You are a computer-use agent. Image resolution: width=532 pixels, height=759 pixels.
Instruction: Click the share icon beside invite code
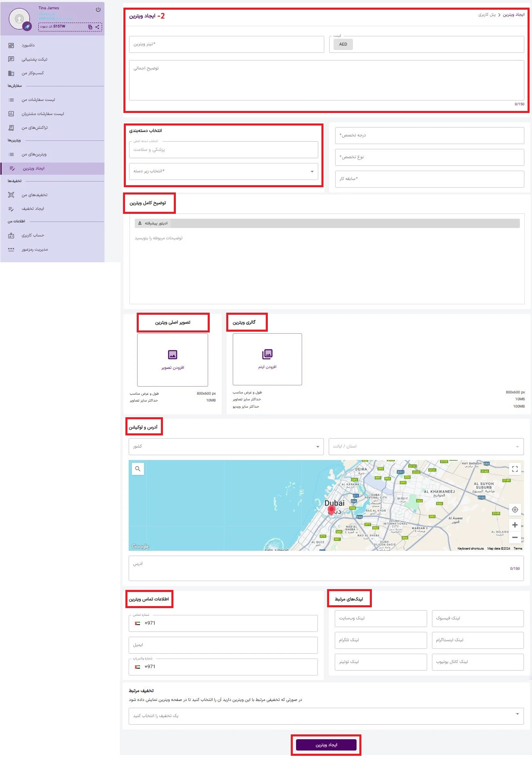coord(97,27)
